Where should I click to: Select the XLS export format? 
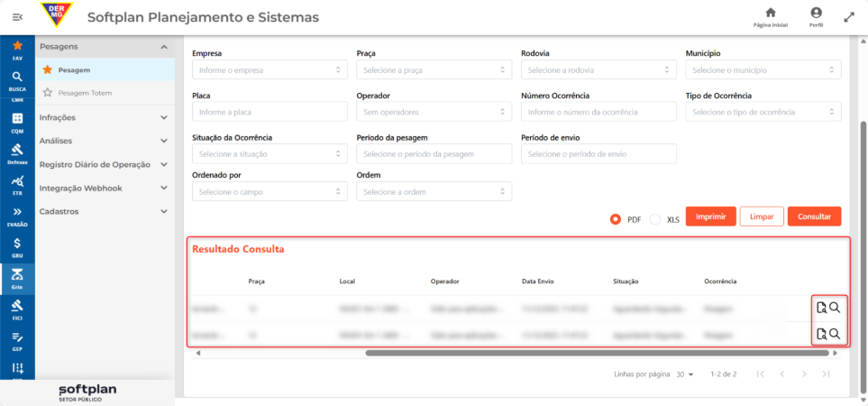(x=655, y=219)
